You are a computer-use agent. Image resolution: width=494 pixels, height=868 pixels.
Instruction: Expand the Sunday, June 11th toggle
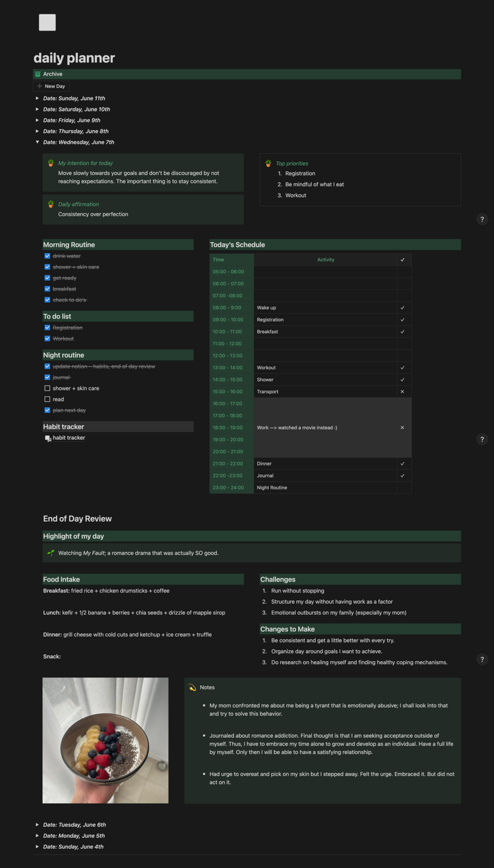click(x=37, y=98)
